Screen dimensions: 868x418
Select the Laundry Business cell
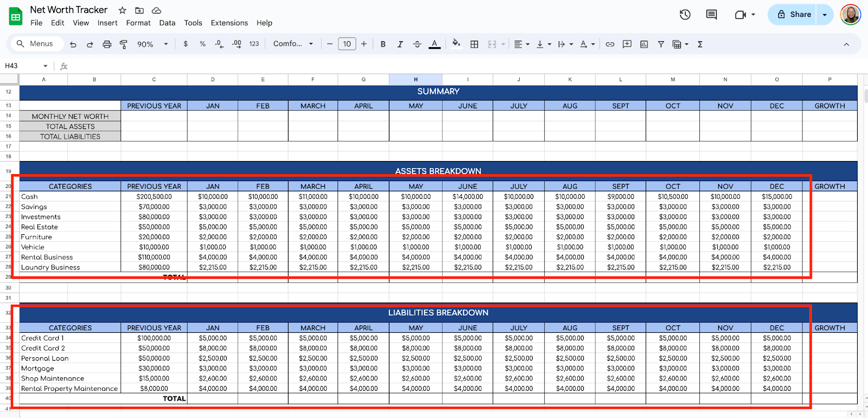click(x=70, y=267)
